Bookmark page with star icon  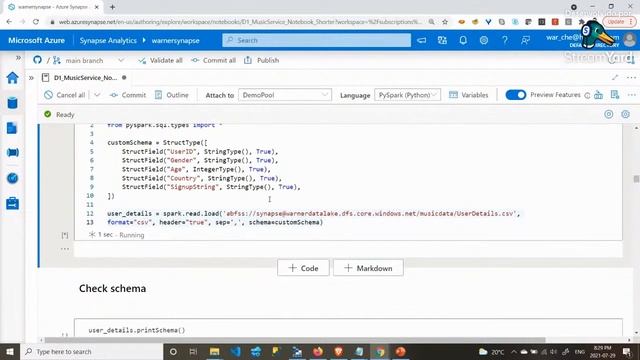[445, 22]
